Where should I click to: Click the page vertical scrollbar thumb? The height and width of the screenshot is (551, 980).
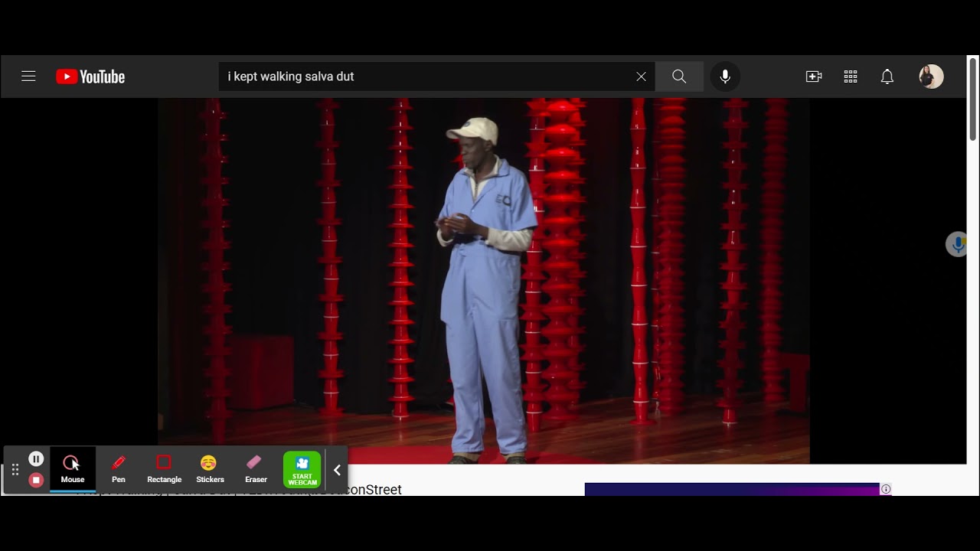point(973,99)
